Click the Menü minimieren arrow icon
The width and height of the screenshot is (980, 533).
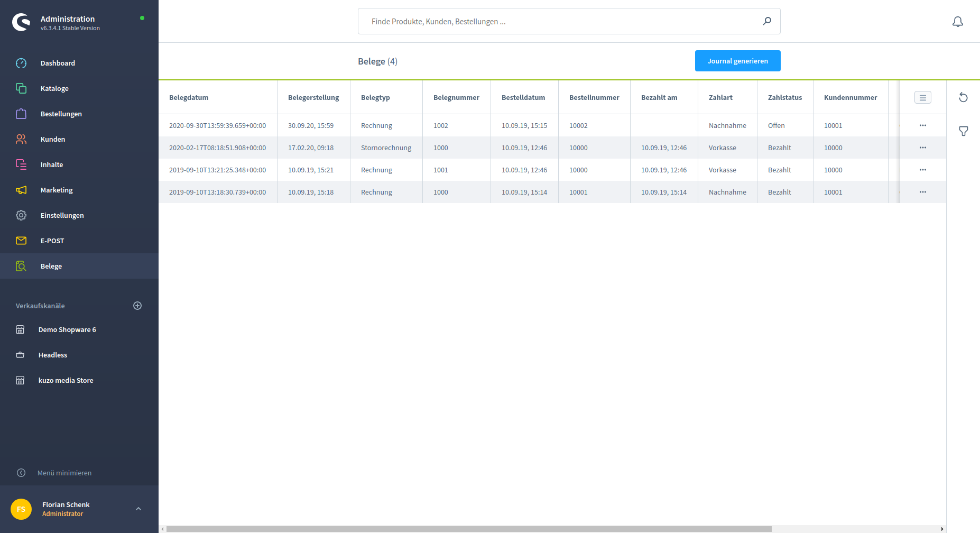21,473
